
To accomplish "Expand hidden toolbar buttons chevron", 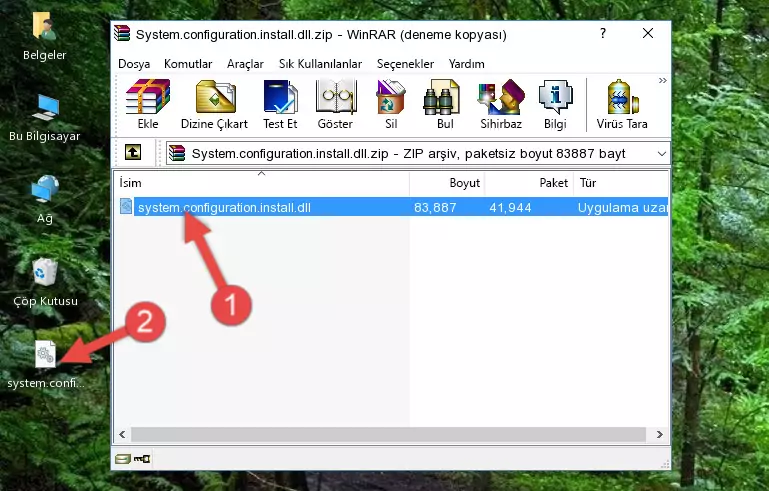I will tap(663, 80).
